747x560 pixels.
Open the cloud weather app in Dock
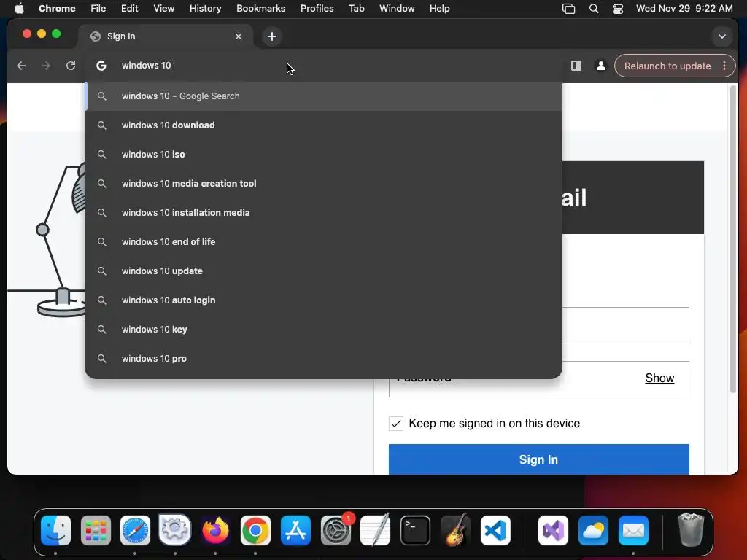(593, 530)
